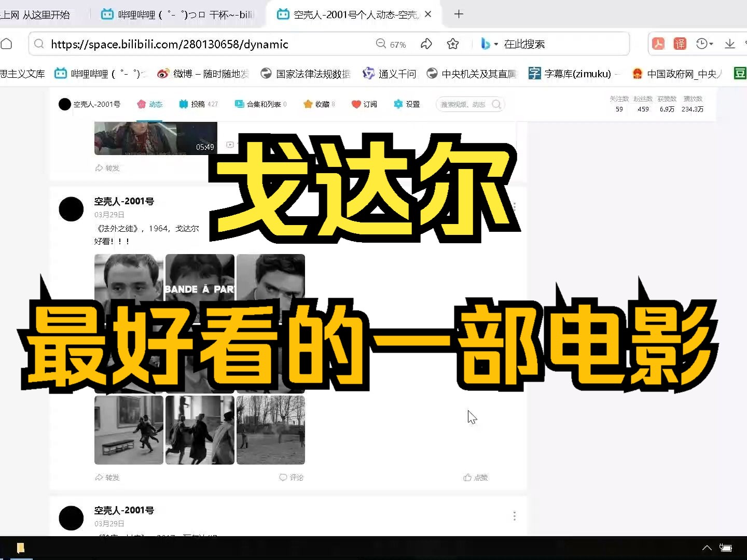The image size is (747, 560).
Task: Open the bare trees field image
Action: (271, 430)
